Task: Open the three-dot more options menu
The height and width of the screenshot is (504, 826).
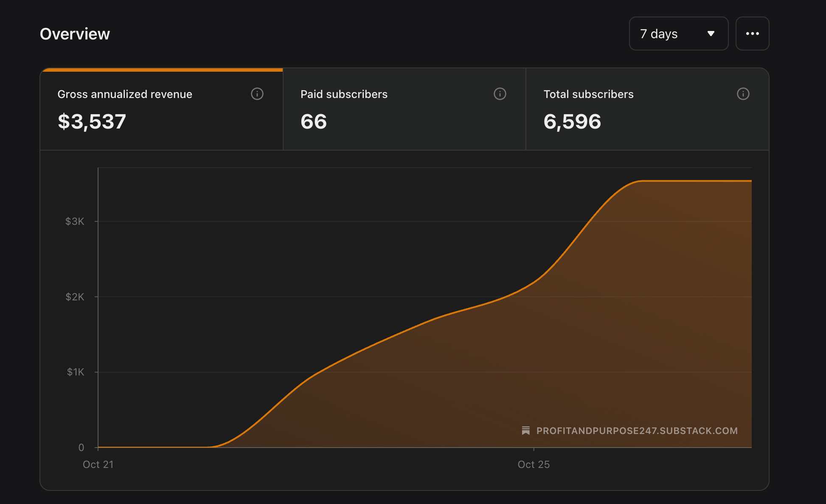Action: tap(752, 34)
